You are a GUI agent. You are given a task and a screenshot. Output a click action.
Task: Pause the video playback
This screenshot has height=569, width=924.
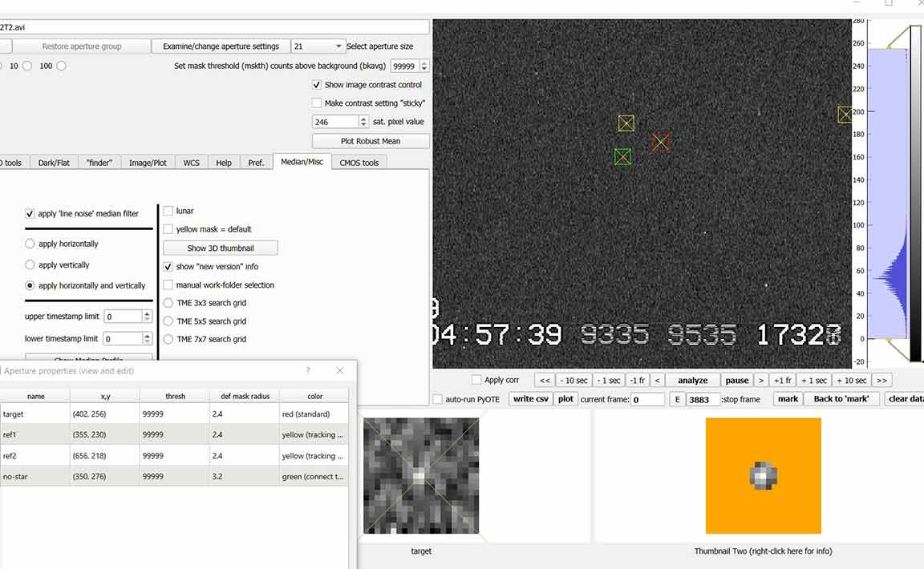[736, 381]
